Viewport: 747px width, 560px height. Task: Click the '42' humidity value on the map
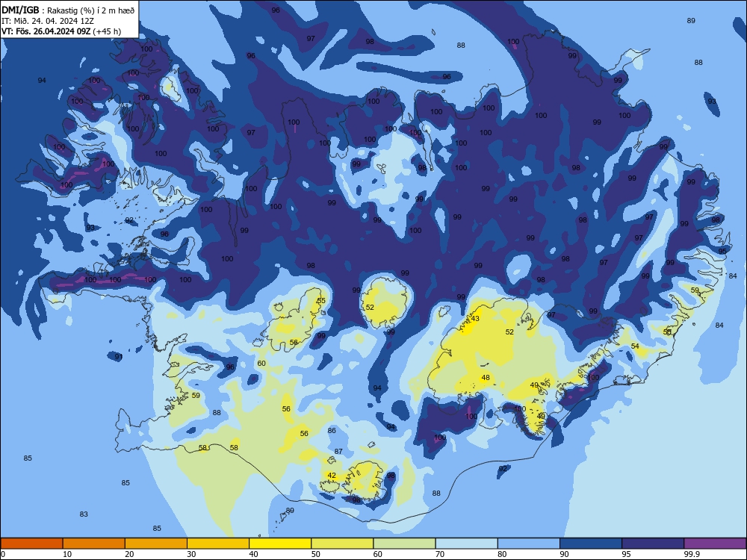(x=332, y=475)
